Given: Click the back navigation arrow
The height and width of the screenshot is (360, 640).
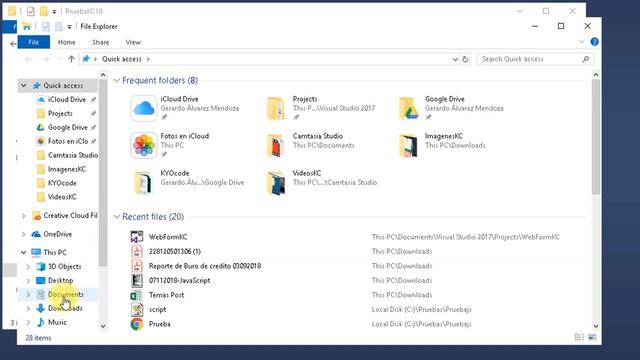Looking at the screenshot, I should point(28,59).
